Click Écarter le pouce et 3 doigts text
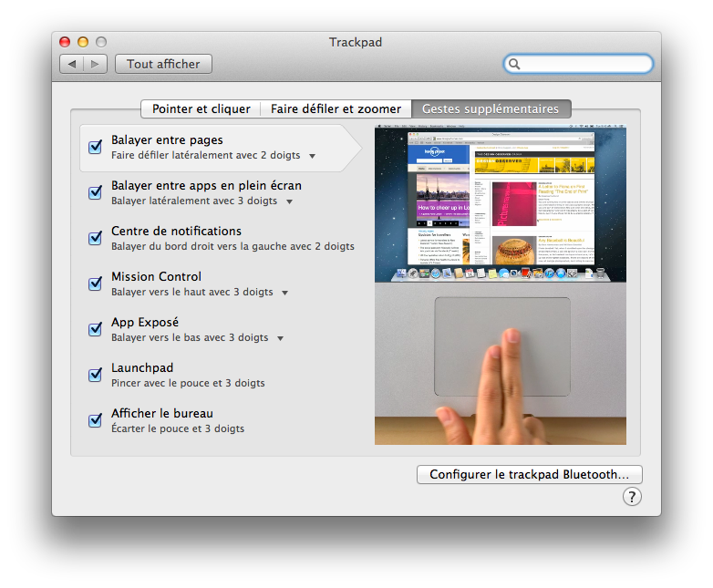 click(x=178, y=428)
